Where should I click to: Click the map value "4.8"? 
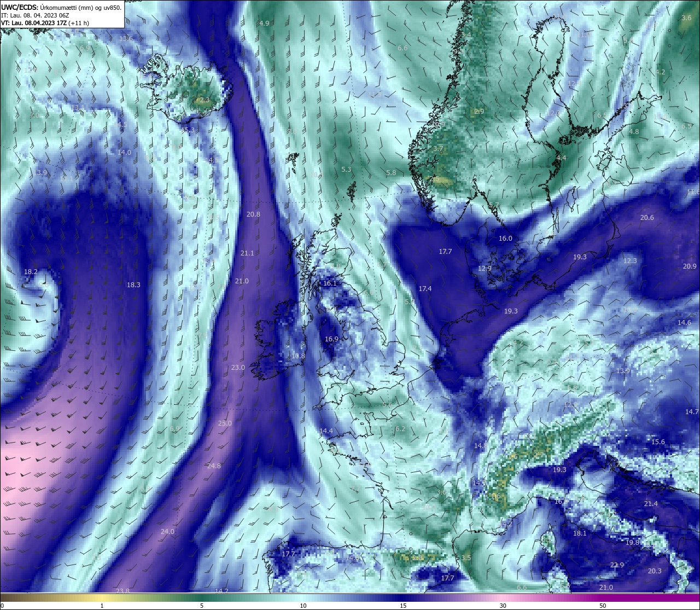point(634,132)
